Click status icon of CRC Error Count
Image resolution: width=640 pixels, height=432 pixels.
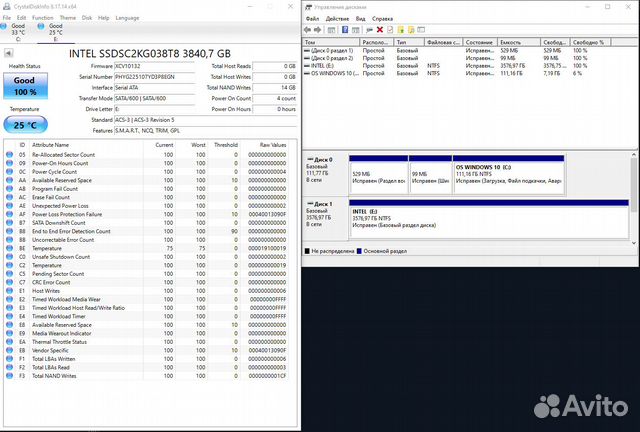pos(9,282)
